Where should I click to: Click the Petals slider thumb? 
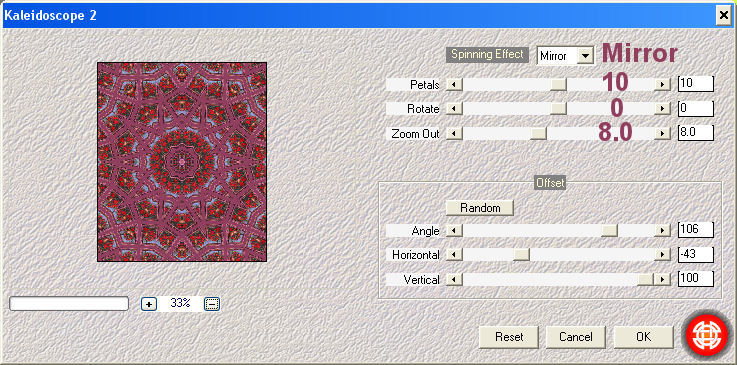click(558, 85)
